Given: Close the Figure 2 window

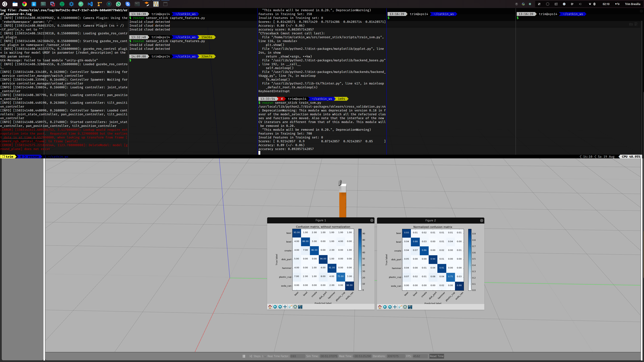Looking at the screenshot, I should tap(481, 221).
